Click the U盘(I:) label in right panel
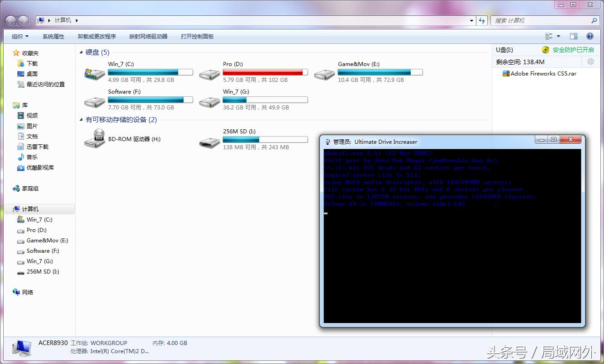The height and width of the screenshot is (364, 604). click(504, 50)
